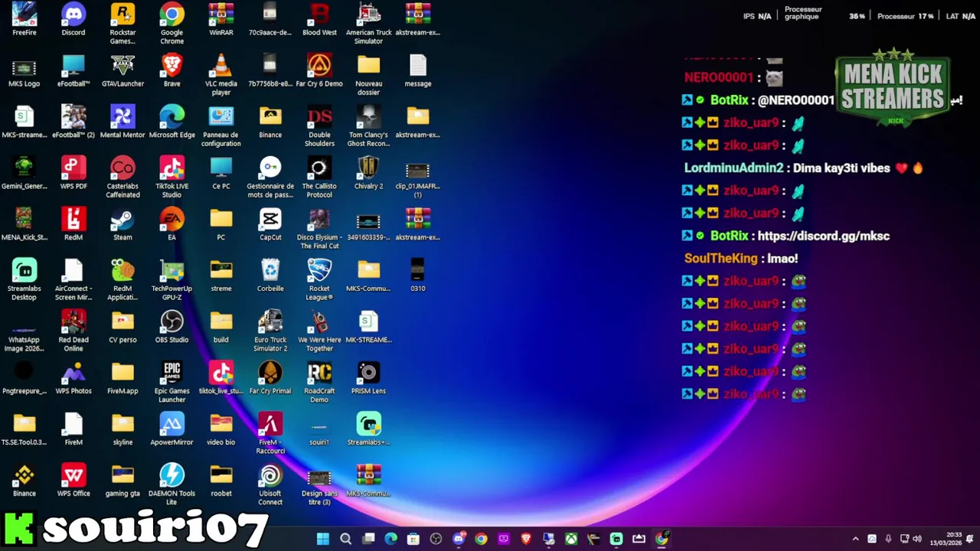Open Double Shoulders game shortcut

[319, 126]
